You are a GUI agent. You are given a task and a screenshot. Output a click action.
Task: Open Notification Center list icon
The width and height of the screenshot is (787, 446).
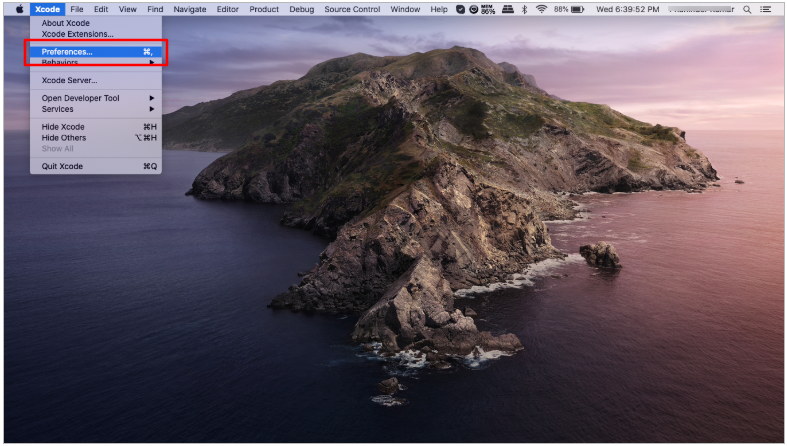click(x=765, y=9)
